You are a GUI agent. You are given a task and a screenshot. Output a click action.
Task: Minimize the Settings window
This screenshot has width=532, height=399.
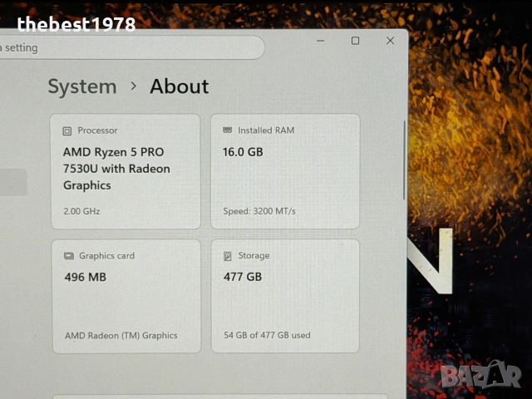(320, 41)
